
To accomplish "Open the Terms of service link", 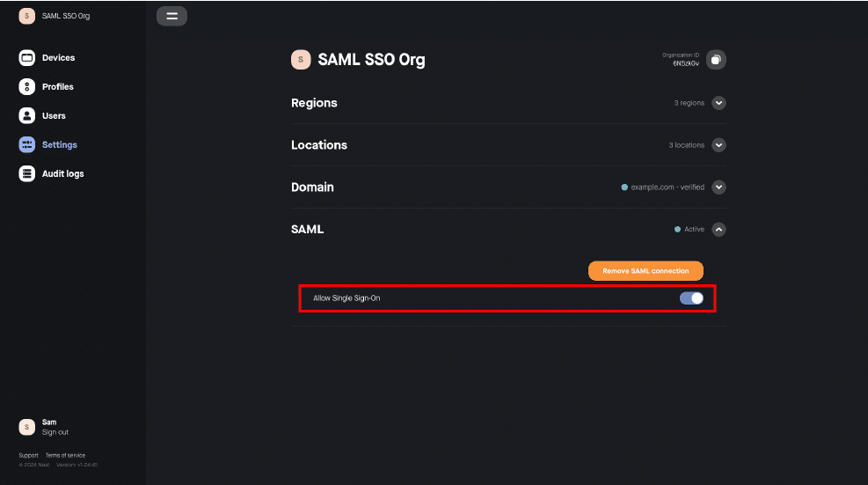I will [65, 456].
